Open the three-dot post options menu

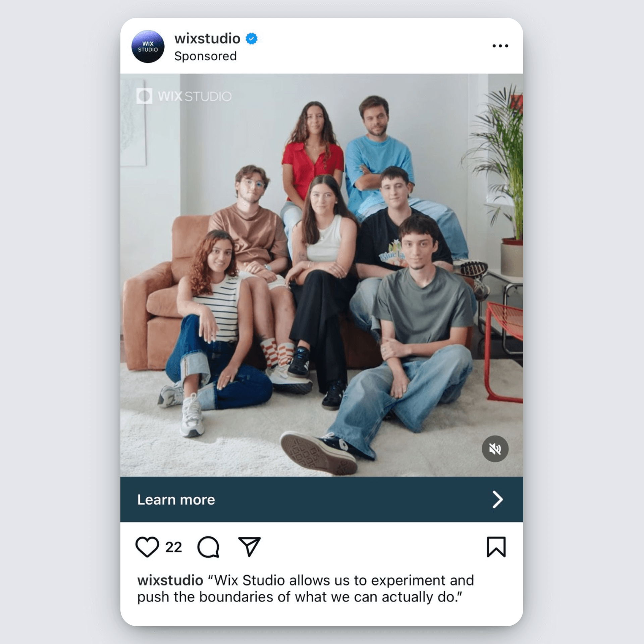(500, 46)
